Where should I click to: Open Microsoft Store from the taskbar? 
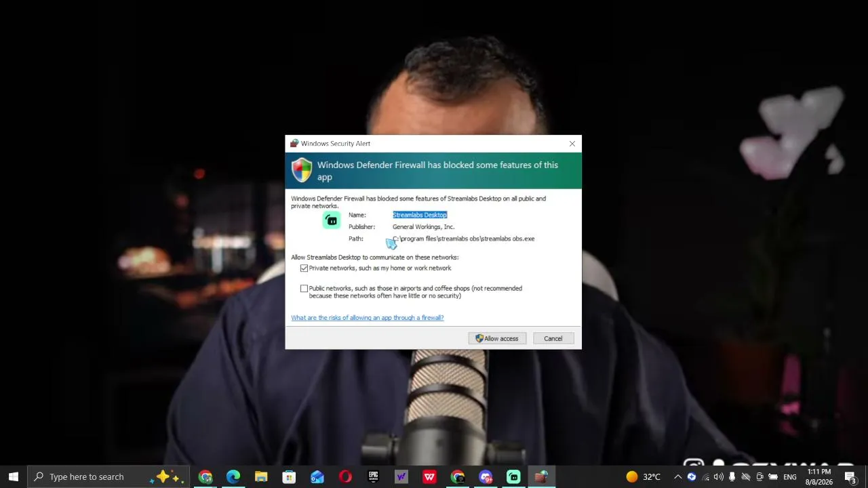coord(289,476)
